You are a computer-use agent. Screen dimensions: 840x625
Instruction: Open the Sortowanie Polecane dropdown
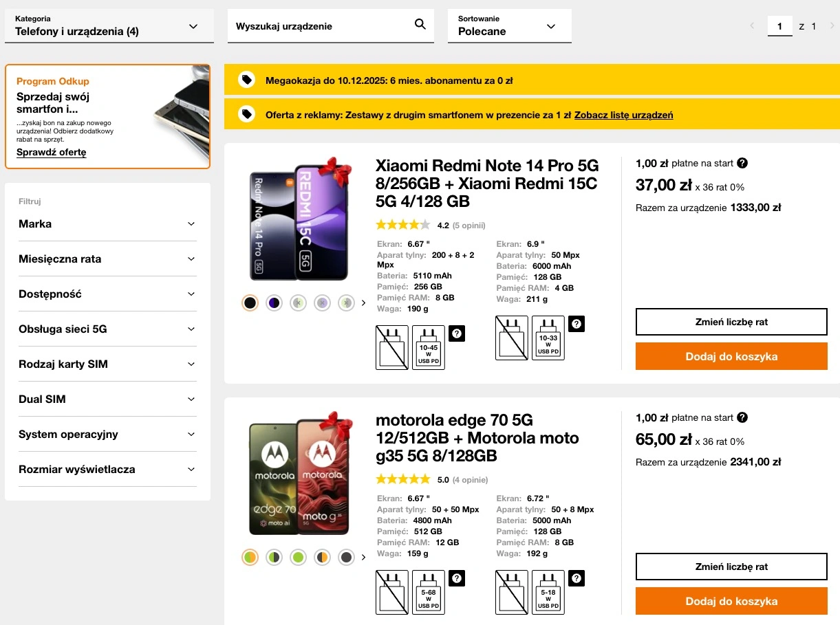click(509, 26)
